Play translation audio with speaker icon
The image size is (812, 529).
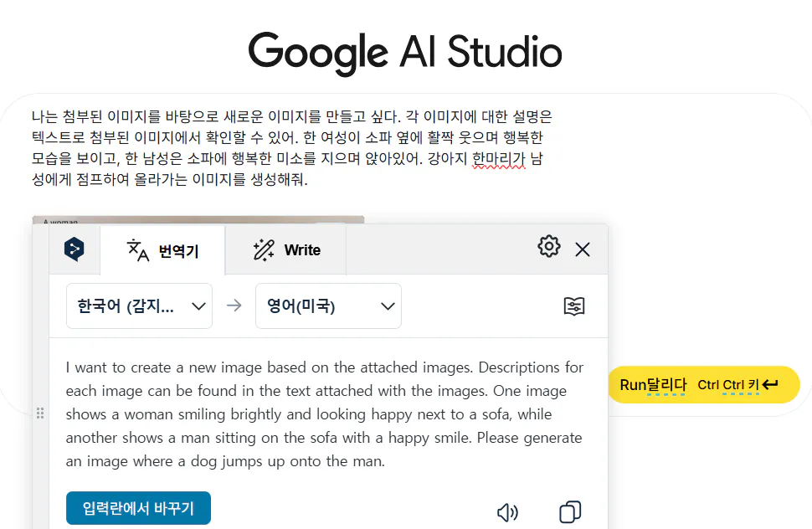pos(507,512)
